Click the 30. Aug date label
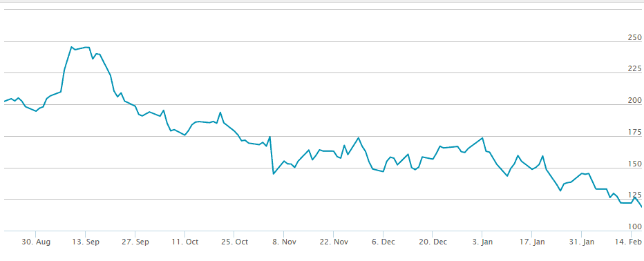644x261 pixels. click(x=36, y=242)
